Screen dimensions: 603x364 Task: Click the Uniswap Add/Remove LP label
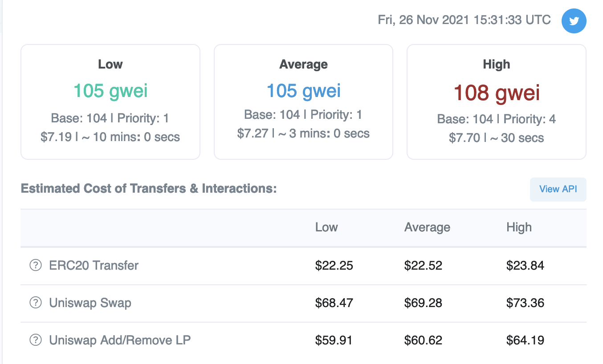coord(120,340)
